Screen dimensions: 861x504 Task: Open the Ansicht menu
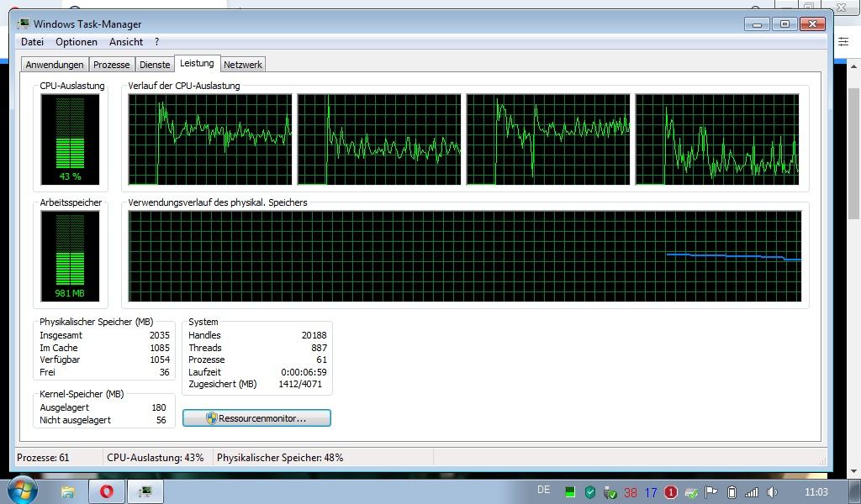126,42
